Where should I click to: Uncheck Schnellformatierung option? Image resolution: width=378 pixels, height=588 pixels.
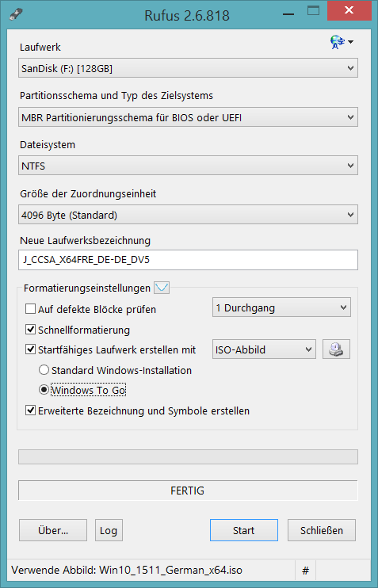pos(30,330)
